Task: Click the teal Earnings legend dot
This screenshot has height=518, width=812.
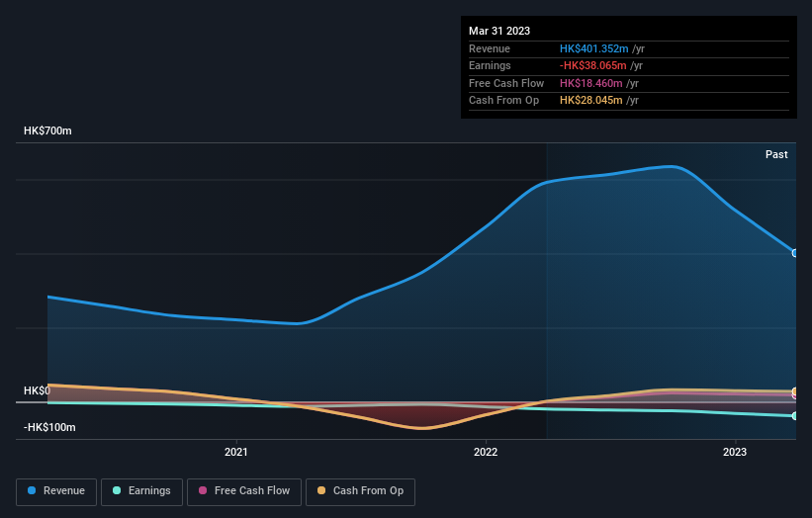Action: [x=117, y=490]
